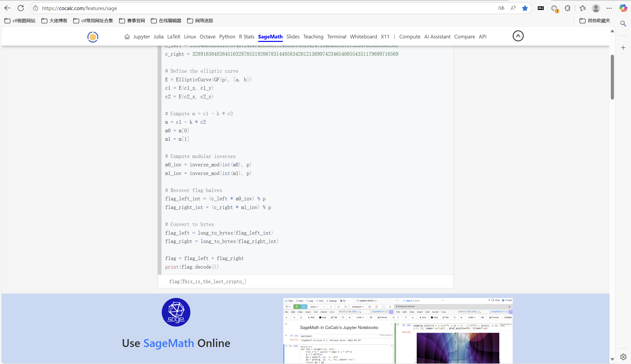Screen dimensions: 631x364
Task: Open 其他收藏夹 folder
Action: click(595, 20)
